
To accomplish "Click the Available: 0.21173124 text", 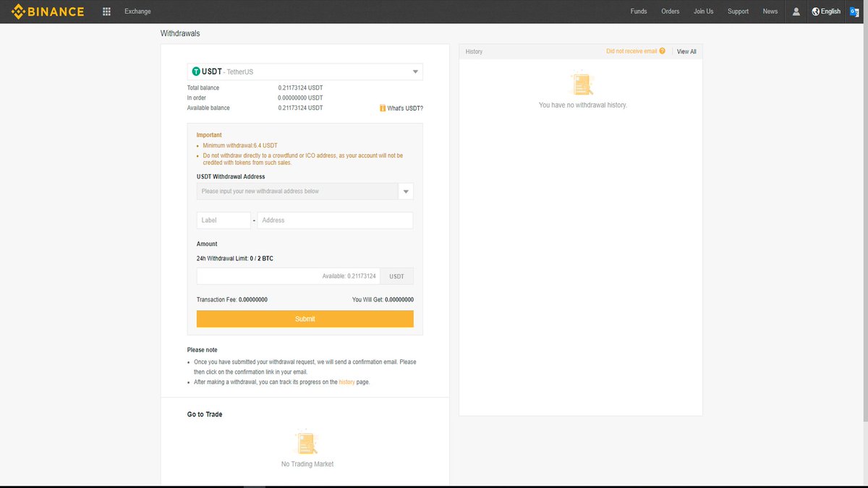I will [x=349, y=276].
